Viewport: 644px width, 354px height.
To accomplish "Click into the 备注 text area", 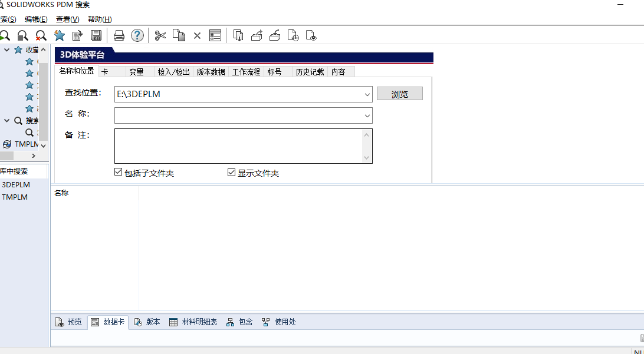I will pos(239,146).
